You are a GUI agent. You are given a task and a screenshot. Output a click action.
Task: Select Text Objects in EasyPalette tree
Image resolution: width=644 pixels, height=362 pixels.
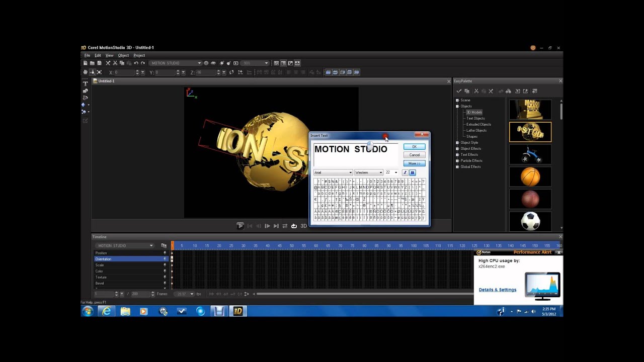pyautogui.click(x=475, y=118)
